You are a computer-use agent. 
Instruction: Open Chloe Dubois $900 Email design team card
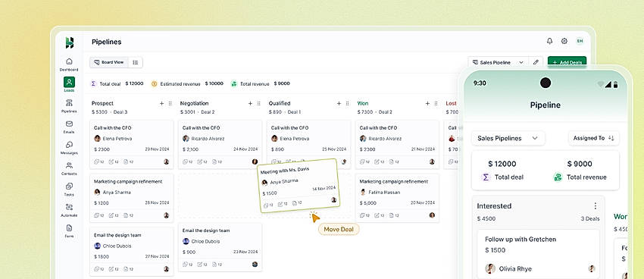(220, 247)
